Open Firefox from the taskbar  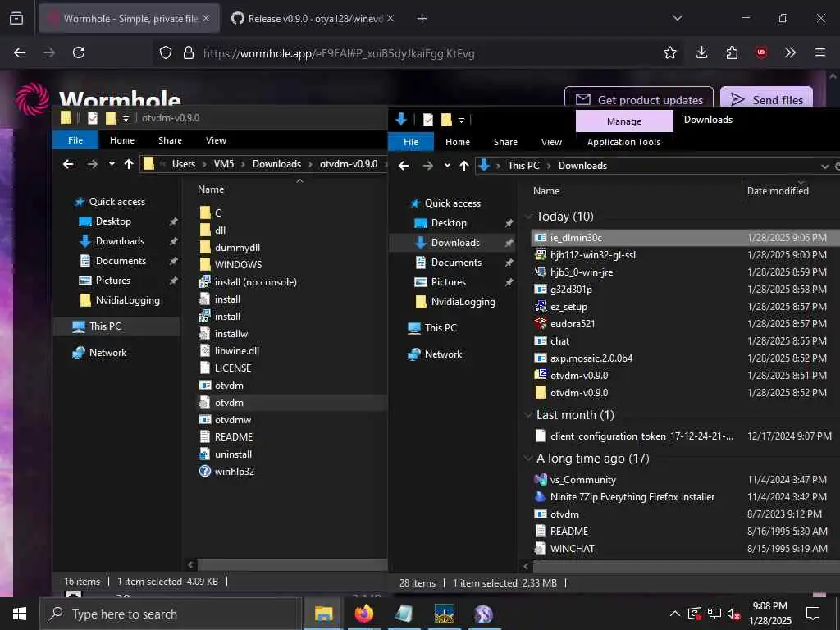pos(363,614)
